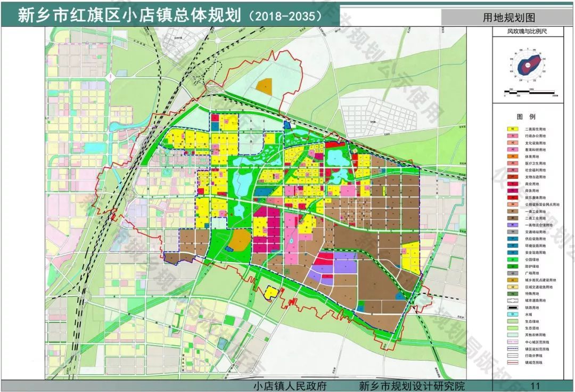This screenshot has height=392, width=575.
Task: Click the blue dashed 镇区规划范围线 legend symbol
Action: (x=513, y=349)
